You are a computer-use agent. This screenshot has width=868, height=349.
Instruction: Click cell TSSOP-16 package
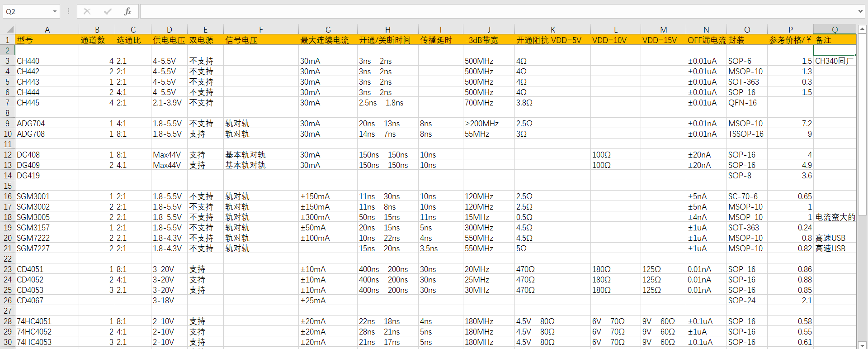point(747,134)
